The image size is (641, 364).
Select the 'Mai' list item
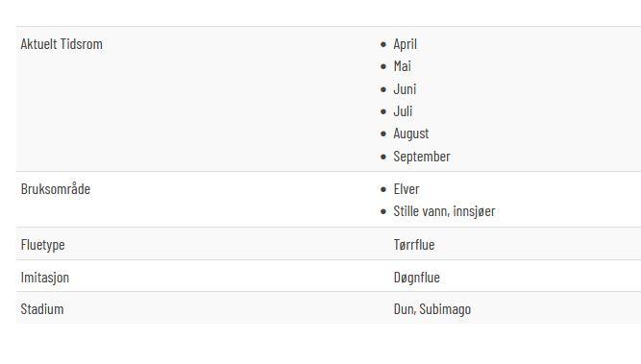(x=403, y=66)
